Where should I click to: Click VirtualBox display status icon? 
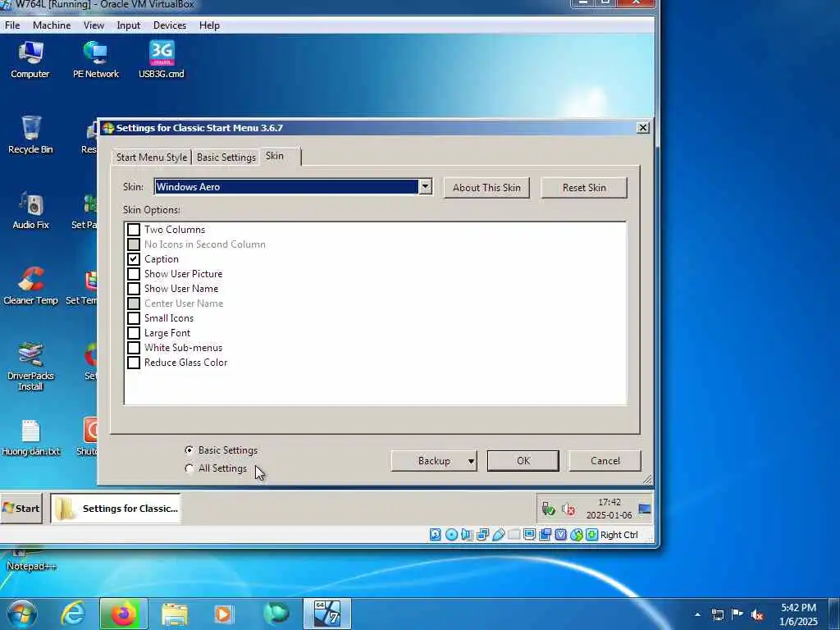pos(529,535)
